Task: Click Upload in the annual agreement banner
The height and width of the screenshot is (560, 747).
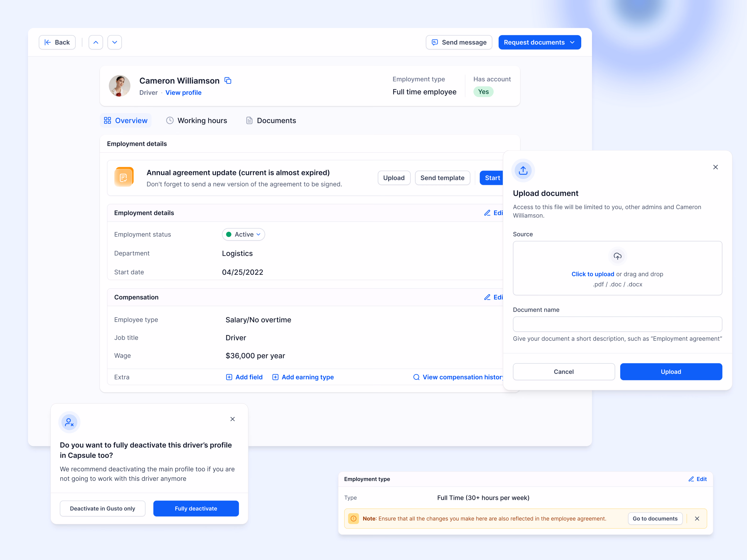Action: [394, 178]
